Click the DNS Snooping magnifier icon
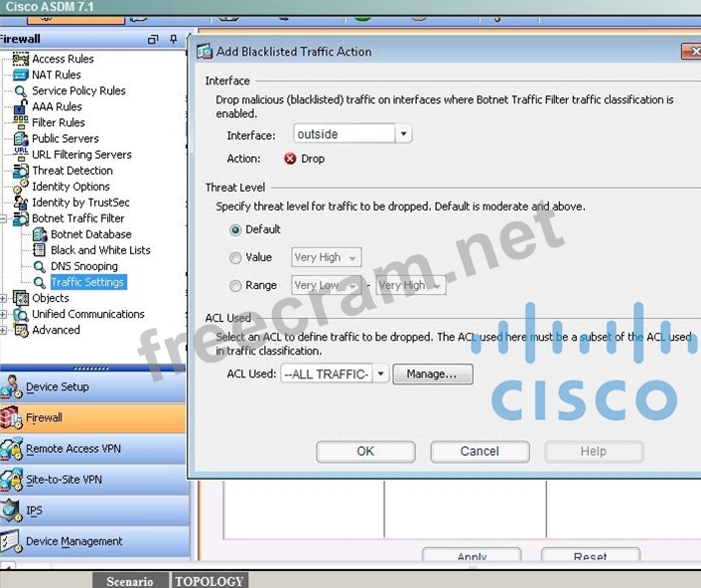The width and height of the screenshot is (701, 588). tap(41, 266)
